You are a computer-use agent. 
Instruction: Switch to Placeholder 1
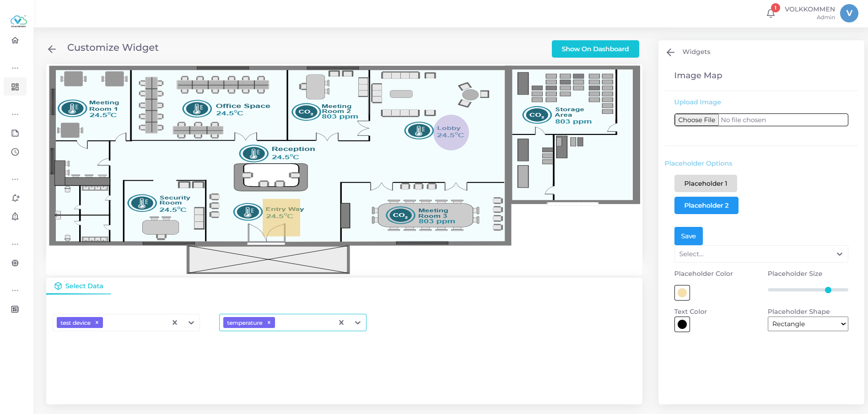click(705, 183)
